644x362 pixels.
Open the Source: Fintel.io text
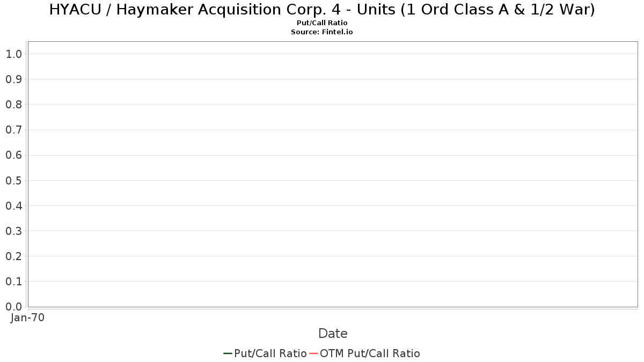click(x=322, y=32)
